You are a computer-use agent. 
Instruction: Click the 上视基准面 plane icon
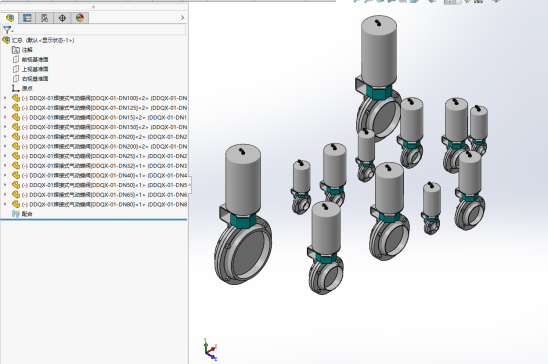click(16, 69)
